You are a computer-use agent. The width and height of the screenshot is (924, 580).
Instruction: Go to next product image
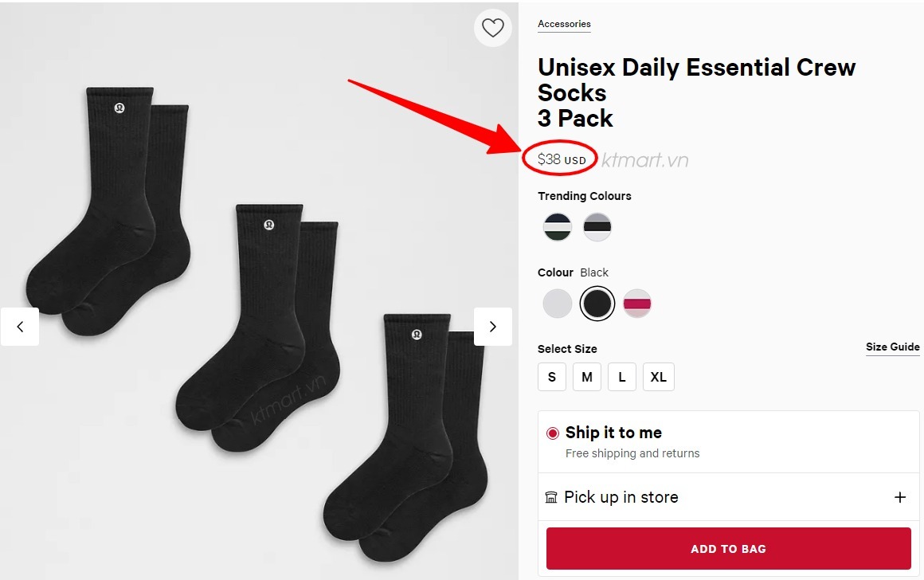pyautogui.click(x=493, y=327)
